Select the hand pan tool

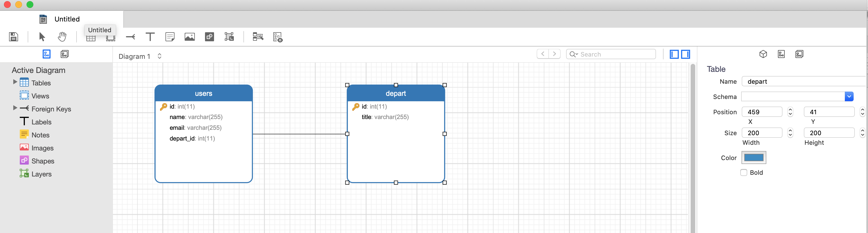[x=62, y=37]
